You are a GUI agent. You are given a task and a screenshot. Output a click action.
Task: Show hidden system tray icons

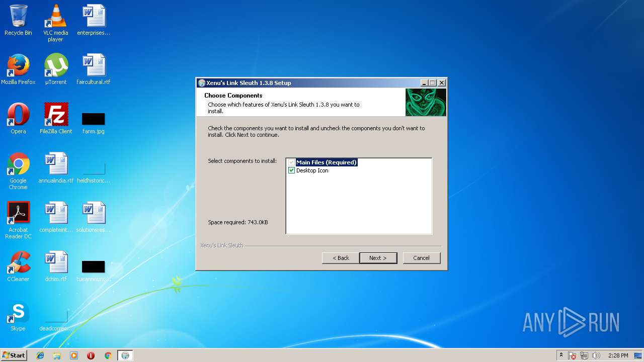[561, 355]
